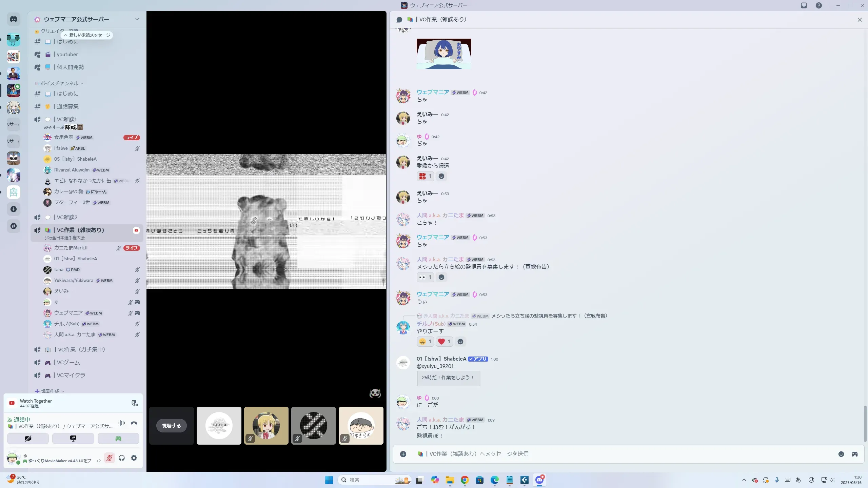
Task: Open the server discovery compass icon
Action: point(14,226)
